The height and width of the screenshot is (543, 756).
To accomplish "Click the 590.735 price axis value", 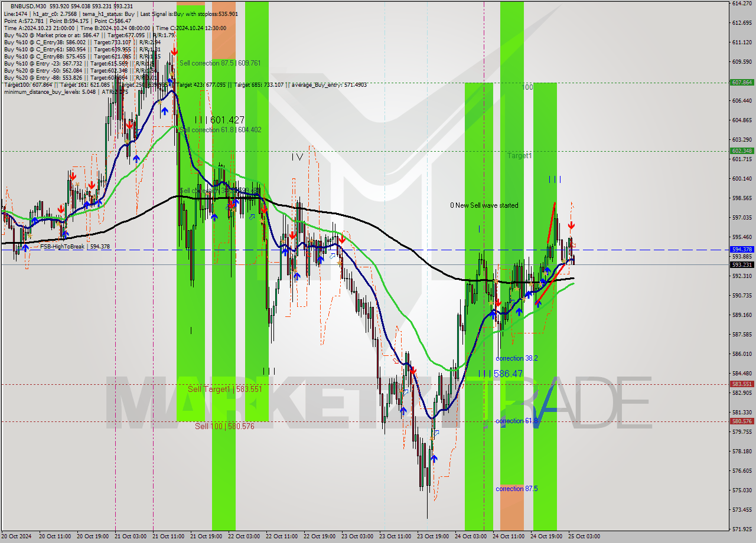I will 741,295.
